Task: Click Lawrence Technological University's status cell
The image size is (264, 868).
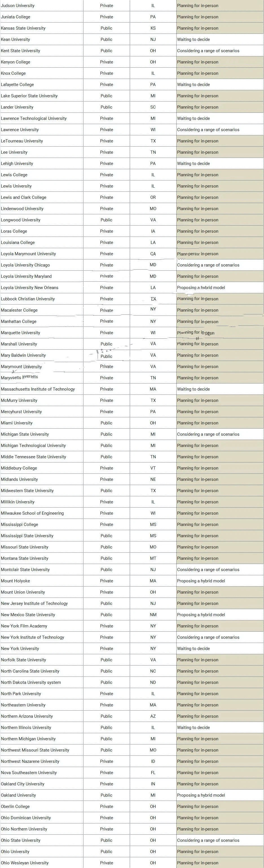Action: [x=193, y=119]
